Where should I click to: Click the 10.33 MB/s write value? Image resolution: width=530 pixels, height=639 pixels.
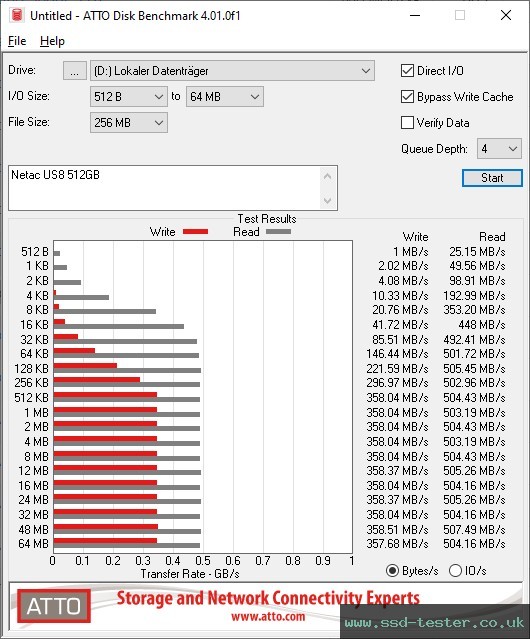(400, 295)
